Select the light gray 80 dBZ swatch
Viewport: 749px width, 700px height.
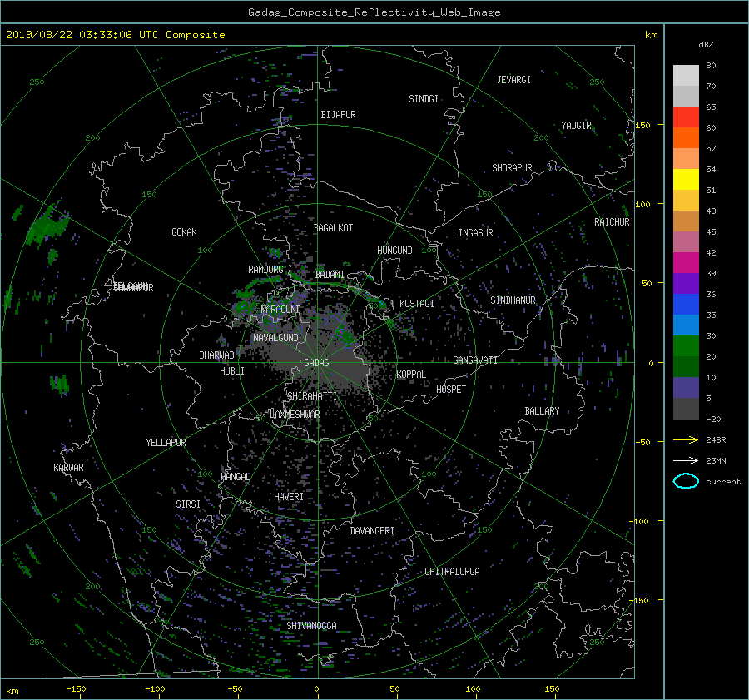[x=686, y=75]
